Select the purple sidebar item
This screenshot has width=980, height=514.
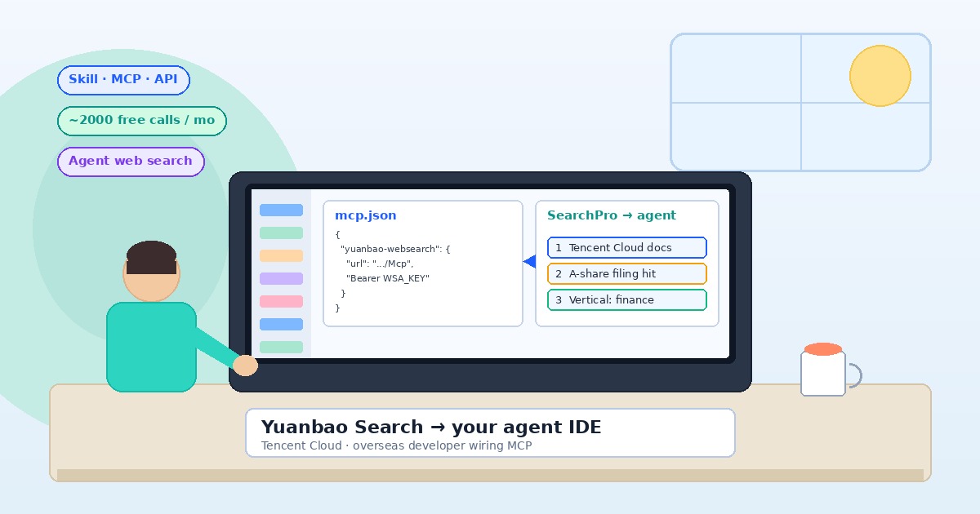pos(281,279)
